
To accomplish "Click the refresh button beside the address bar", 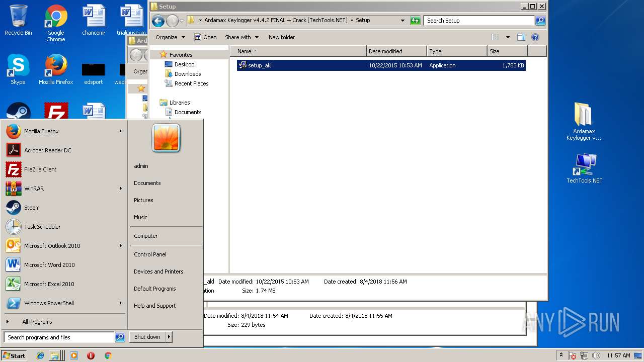I will pos(415,21).
